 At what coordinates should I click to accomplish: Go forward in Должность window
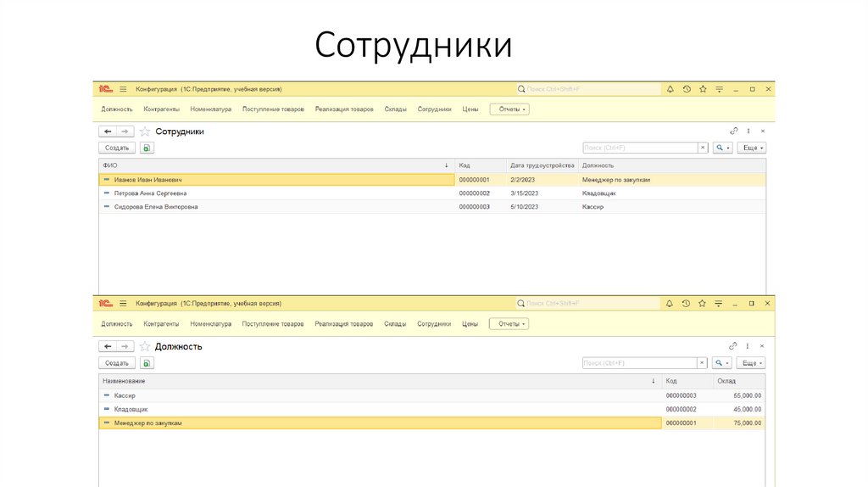point(125,346)
